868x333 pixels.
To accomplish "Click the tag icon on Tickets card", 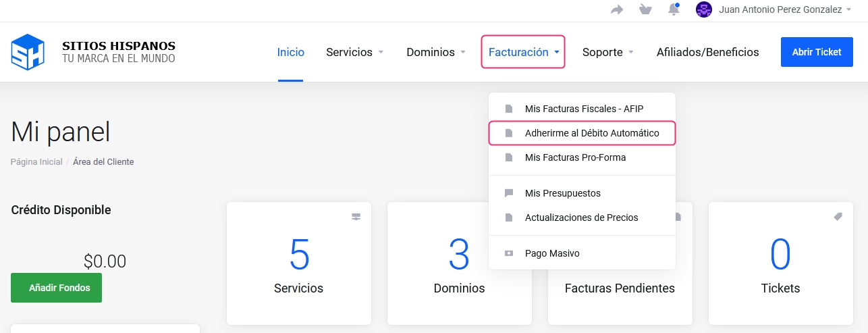I will click(838, 217).
